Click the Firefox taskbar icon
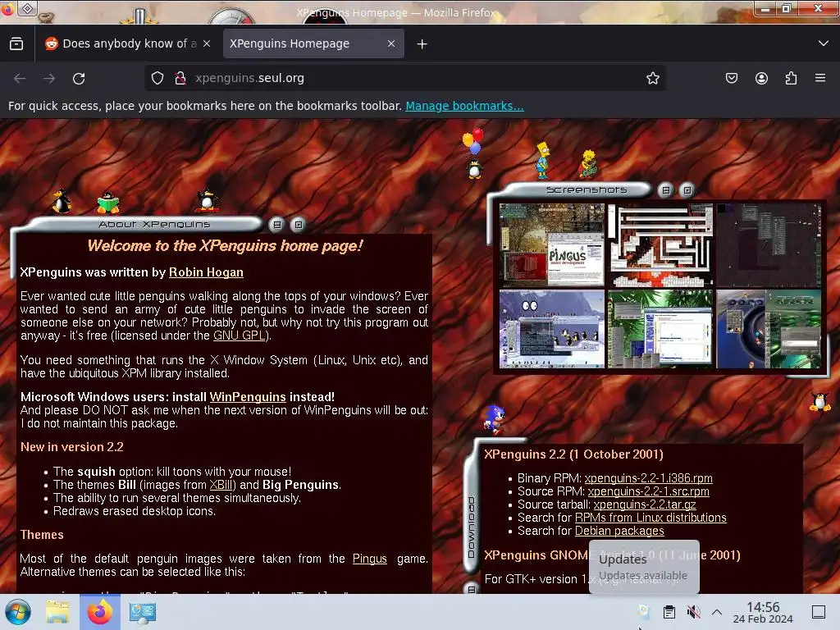This screenshot has width=840, height=630. tap(100, 612)
